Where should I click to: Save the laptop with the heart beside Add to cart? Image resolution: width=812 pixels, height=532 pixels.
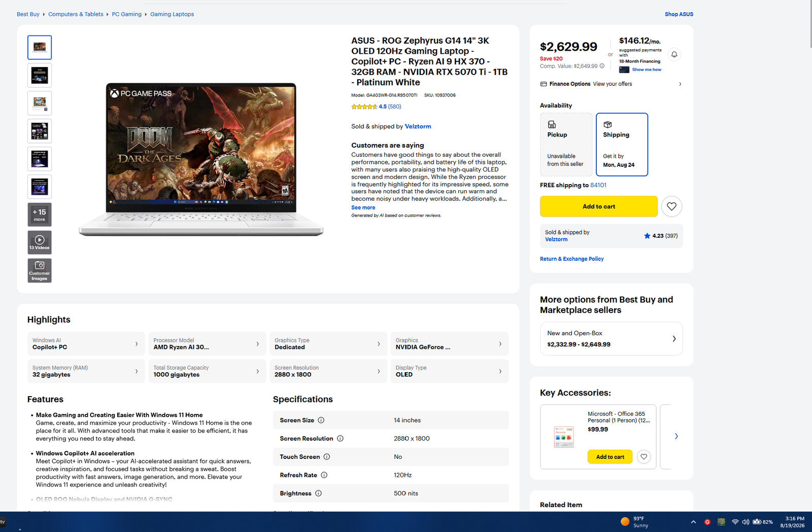coord(671,206)
